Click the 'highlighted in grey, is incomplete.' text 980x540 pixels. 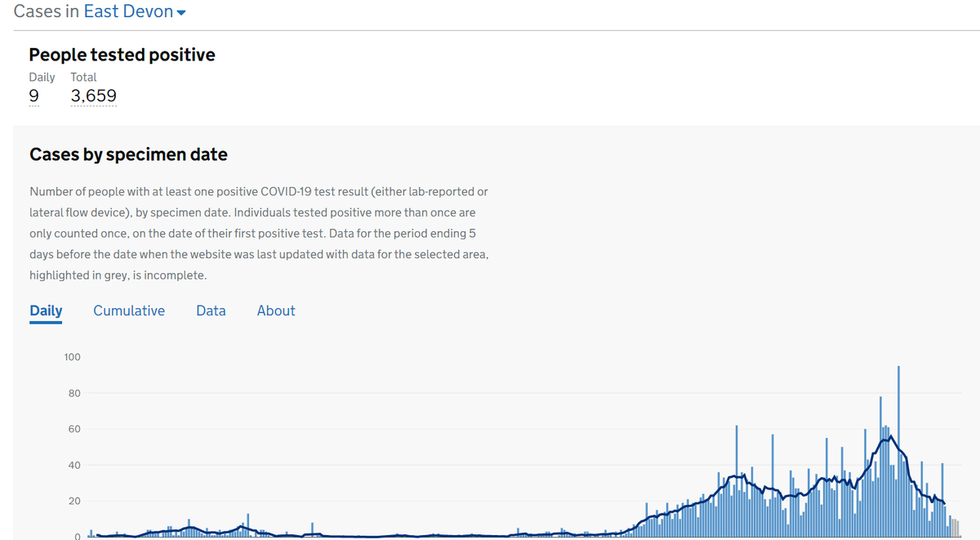tap(118, 275)
